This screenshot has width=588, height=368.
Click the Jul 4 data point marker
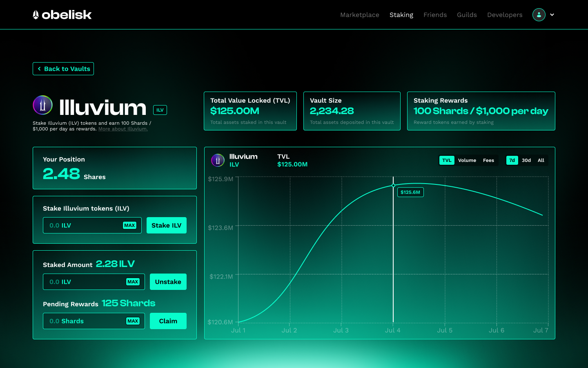point(393,186)
